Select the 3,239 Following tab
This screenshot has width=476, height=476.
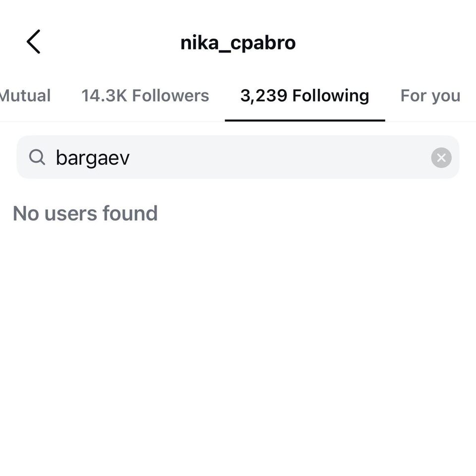tap(304, 96)
